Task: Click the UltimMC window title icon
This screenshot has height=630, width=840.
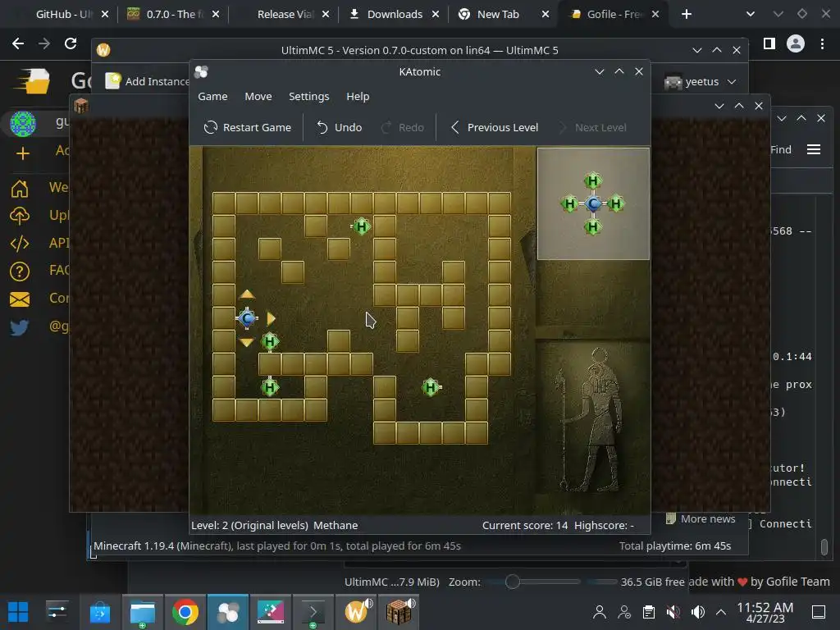Action: [103, 50]
